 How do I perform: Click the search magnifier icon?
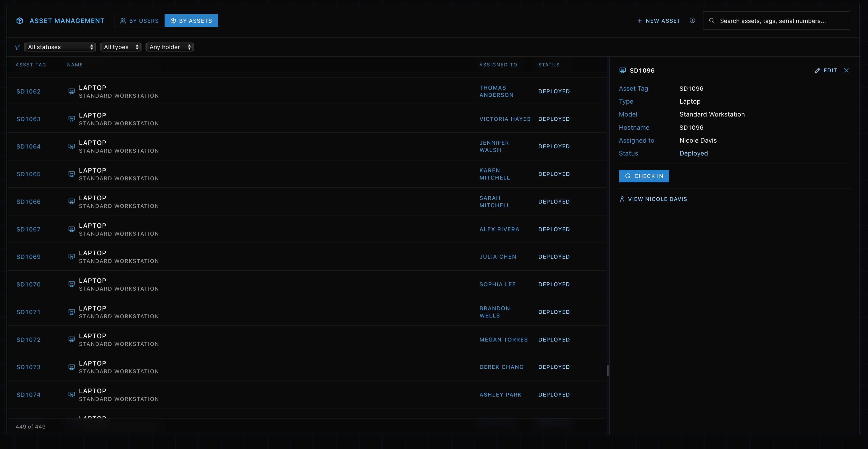(x=712, y=21)
